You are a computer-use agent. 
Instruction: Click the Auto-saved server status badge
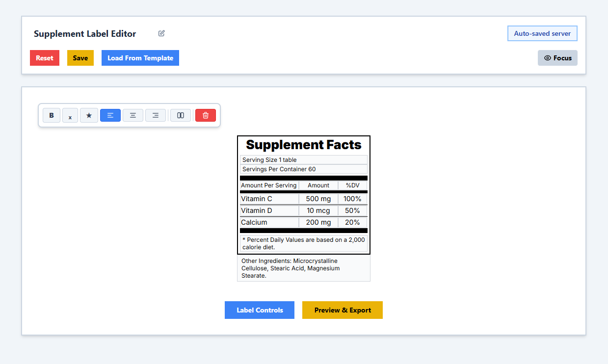542,33
